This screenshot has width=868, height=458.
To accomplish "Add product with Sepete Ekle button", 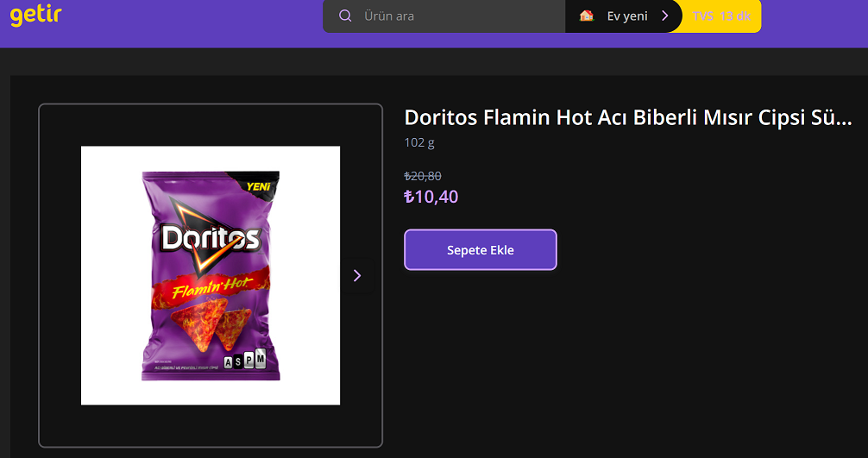I will [x=481, y=250].
